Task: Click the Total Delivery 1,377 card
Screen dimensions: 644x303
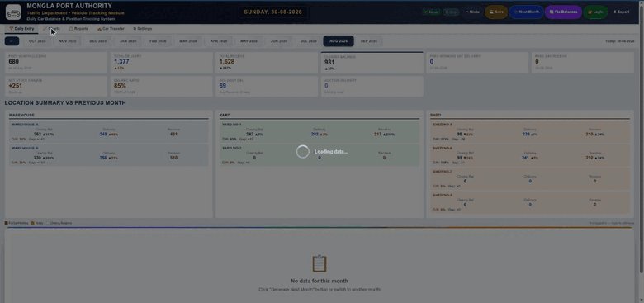Action: [161, 63]
